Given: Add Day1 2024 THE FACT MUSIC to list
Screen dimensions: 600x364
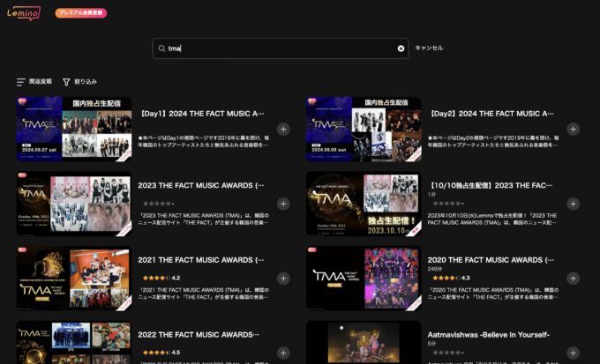Looking at the screenshot, I should pyautogui.click(x=283, y=130).
